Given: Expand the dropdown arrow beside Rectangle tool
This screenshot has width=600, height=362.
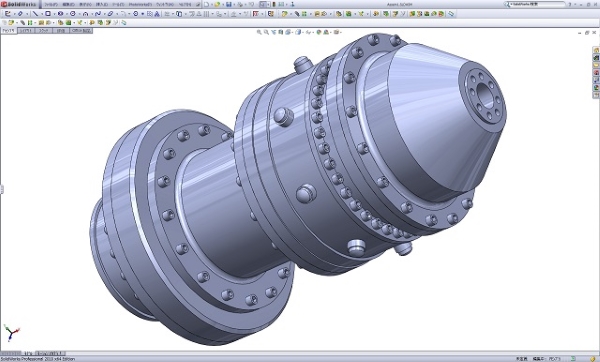Looking at the screenshot, I should click(53, 14).
